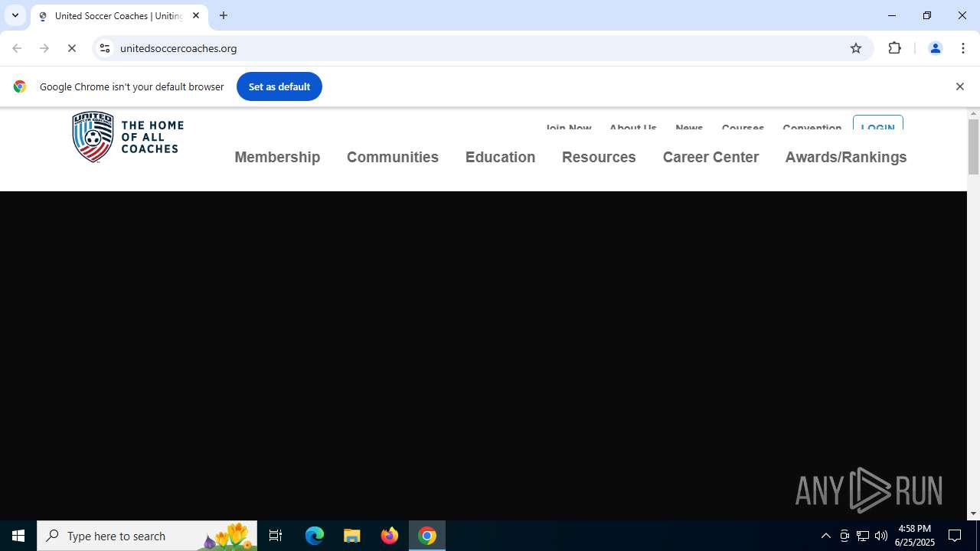
Task: Open network status tray icon
Action: click(x=863, y=536)
